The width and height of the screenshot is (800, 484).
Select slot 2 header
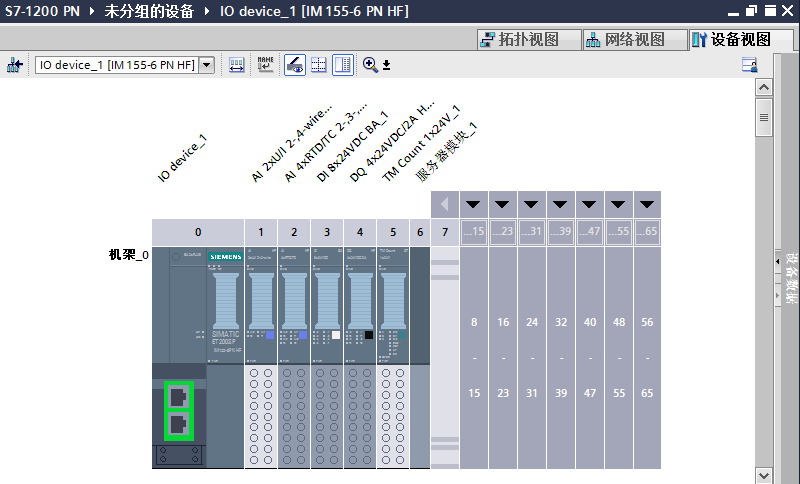pos(294,233)
